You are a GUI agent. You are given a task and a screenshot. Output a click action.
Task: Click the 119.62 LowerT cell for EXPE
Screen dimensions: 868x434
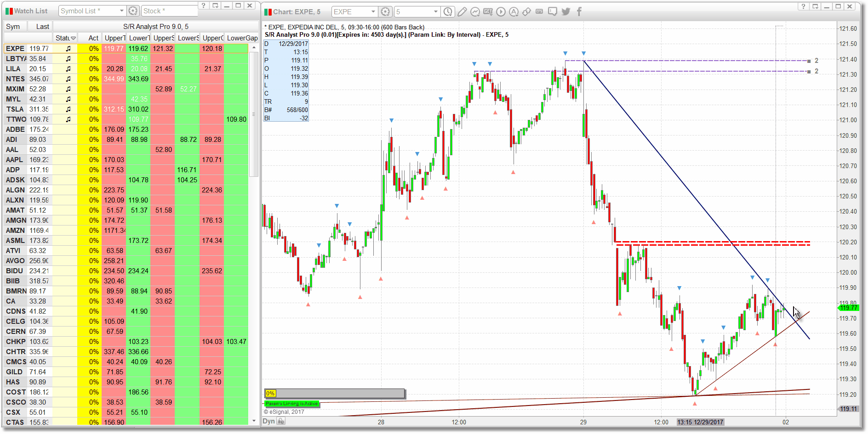[138, 48]
